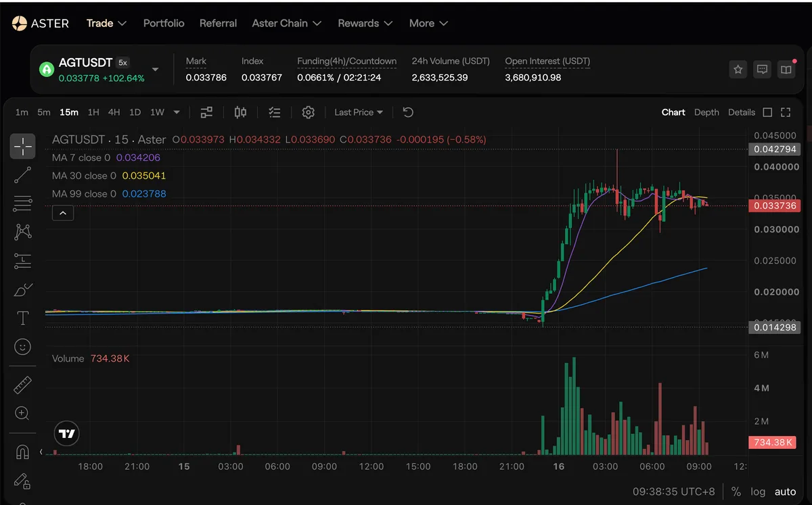Expand more timeframe intervals dropdown

click(x=177, y=112)
